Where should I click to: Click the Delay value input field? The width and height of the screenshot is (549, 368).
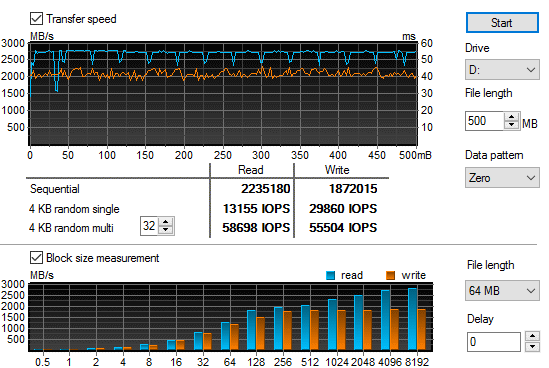click(x=494, y=341)
